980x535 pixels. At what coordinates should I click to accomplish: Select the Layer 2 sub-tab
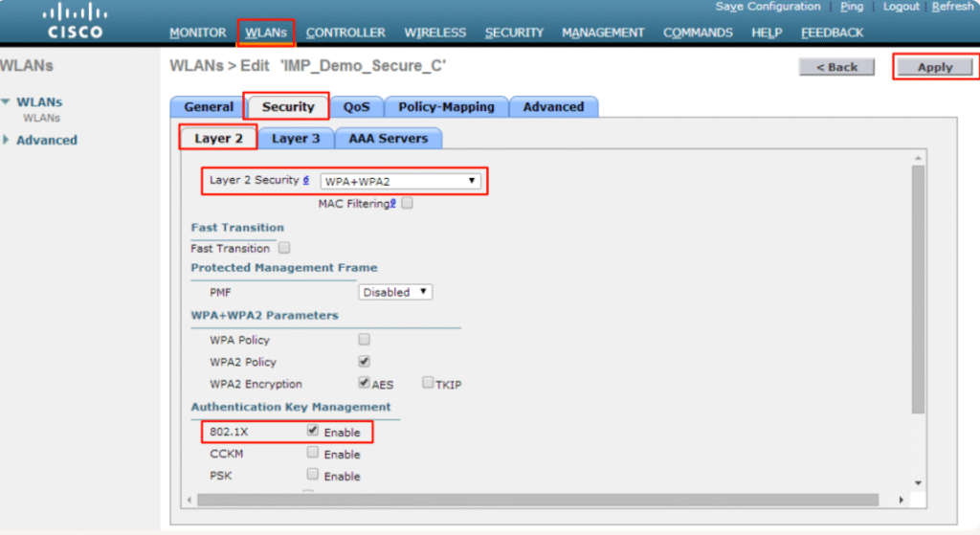(218, 138)
